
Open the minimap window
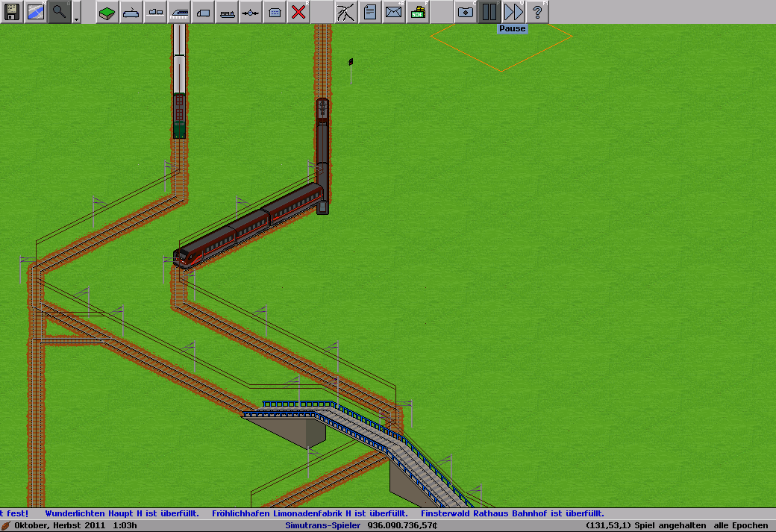pos(36,11)
